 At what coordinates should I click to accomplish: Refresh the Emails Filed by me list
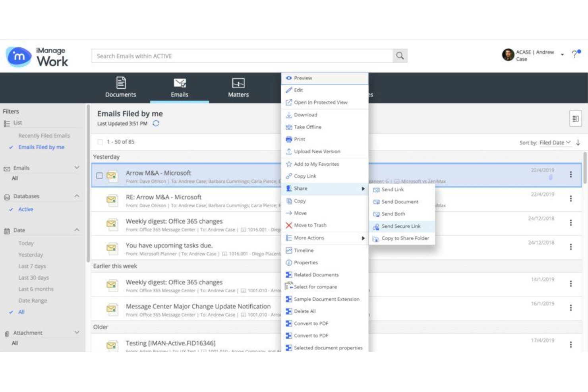click(x=156, y=124)
